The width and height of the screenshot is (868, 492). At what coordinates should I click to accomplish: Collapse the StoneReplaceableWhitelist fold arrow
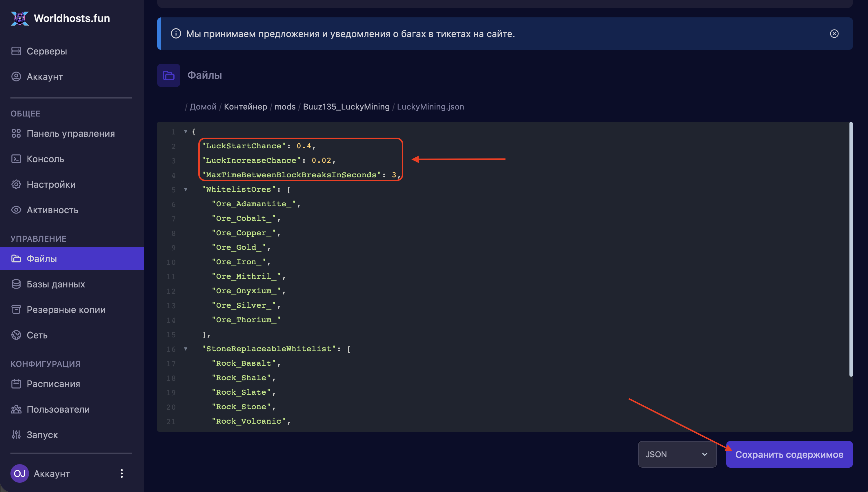pyautogui.click(x=186, y=349)
